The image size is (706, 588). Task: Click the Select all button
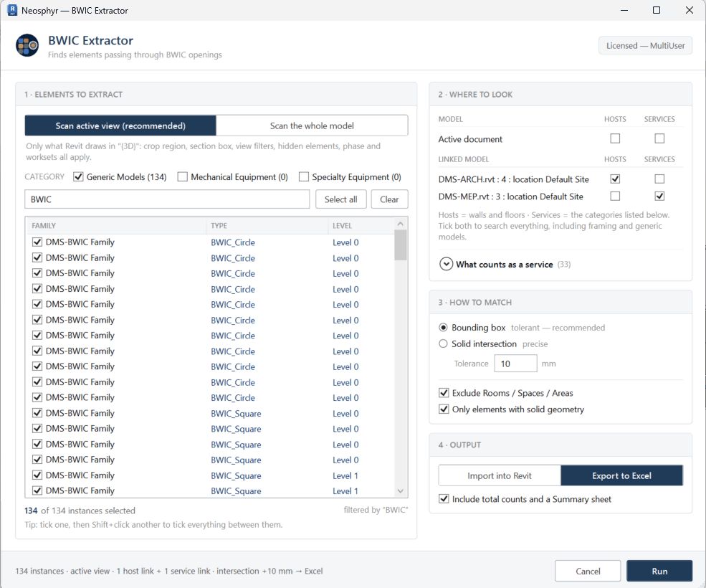[341, 199]
